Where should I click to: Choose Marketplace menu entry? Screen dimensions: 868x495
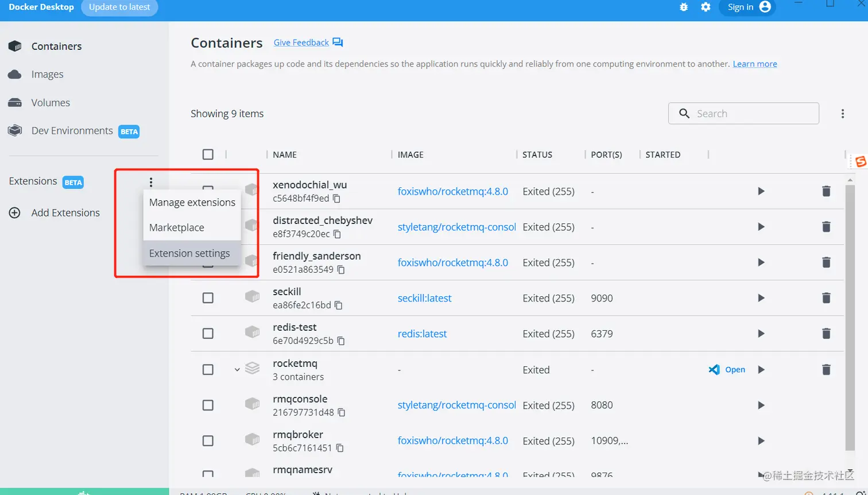(192, 227)
